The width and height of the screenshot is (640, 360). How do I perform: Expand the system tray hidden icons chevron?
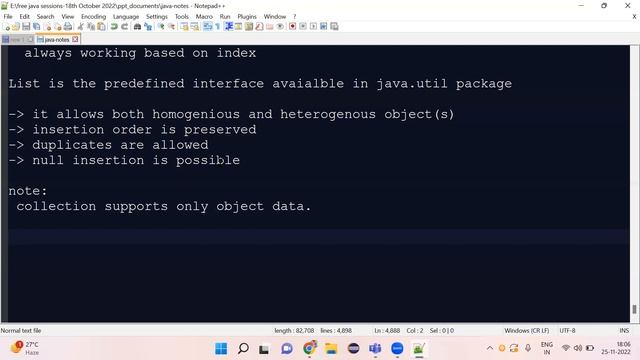(x=490, y=348)
